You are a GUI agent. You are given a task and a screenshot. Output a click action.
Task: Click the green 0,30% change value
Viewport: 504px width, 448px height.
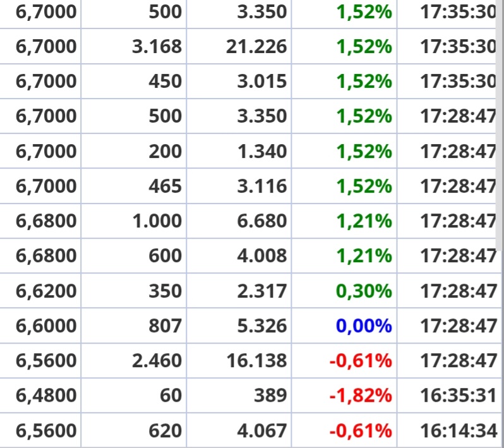pyautogui.click(x=363, y=291)
